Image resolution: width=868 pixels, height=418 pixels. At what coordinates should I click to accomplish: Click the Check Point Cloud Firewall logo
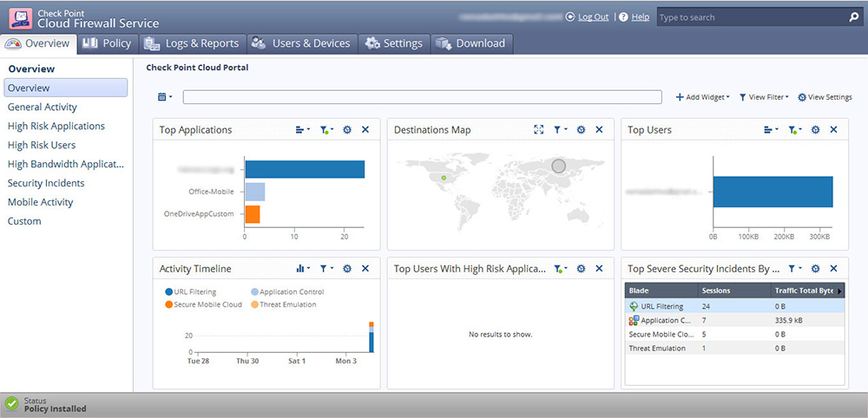(x=21, y=18)
